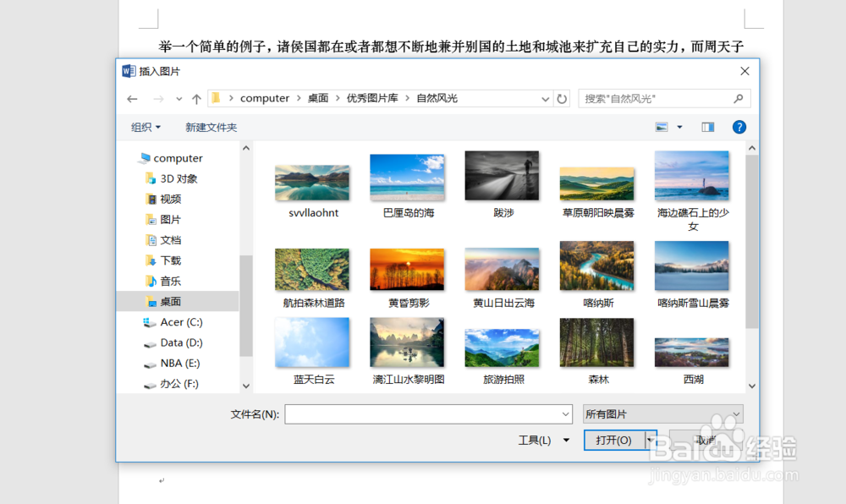Go up one folder level with the up arrow
Screen dimensions: 846x504
click(196, 98)
